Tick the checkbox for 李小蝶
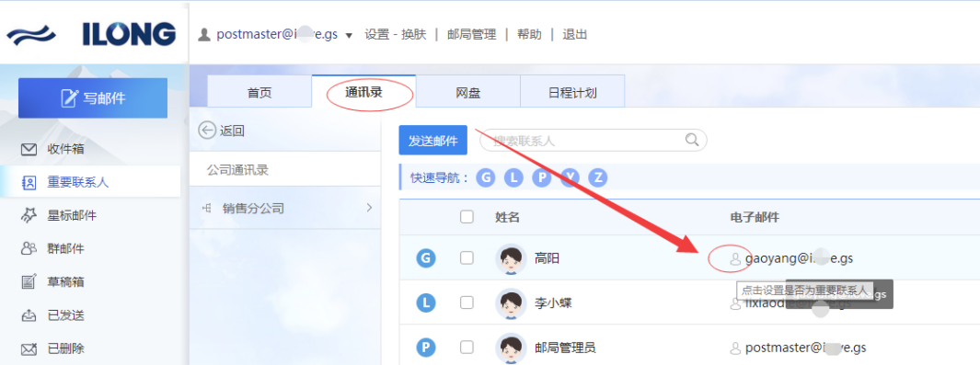The image size is (980, 365). [x=467, y=302]
